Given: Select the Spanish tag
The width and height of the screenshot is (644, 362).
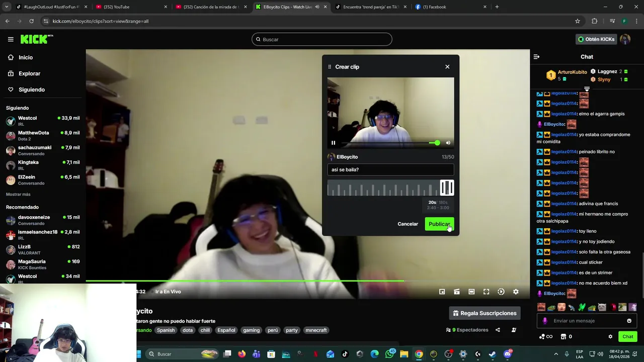Looking at the screenshot, I should pos(166,330).
